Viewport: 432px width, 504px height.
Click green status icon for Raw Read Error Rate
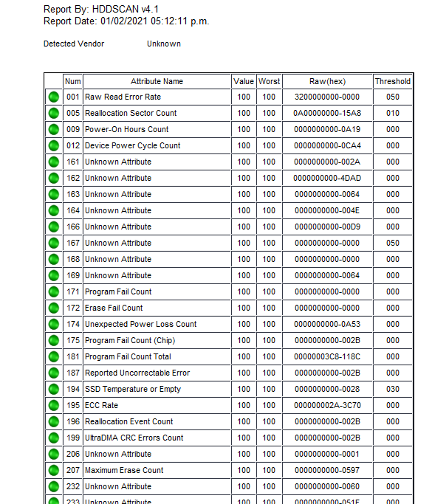[x=54, y=97]
